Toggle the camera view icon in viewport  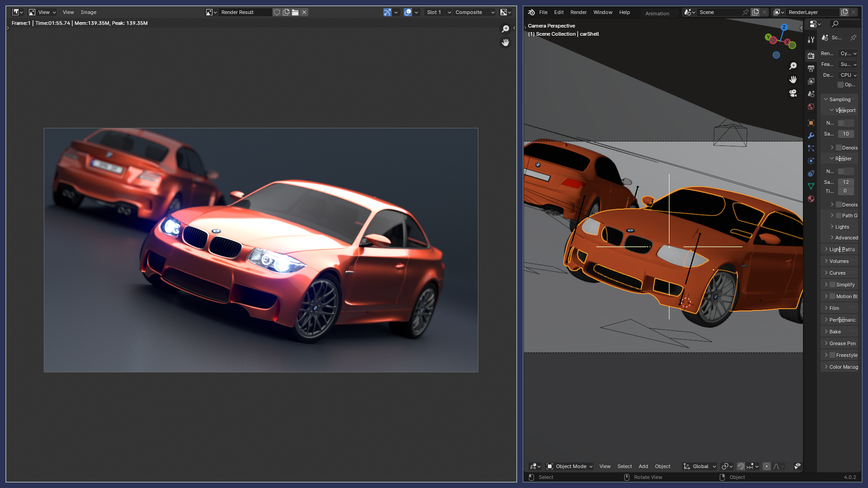point(793,93)
